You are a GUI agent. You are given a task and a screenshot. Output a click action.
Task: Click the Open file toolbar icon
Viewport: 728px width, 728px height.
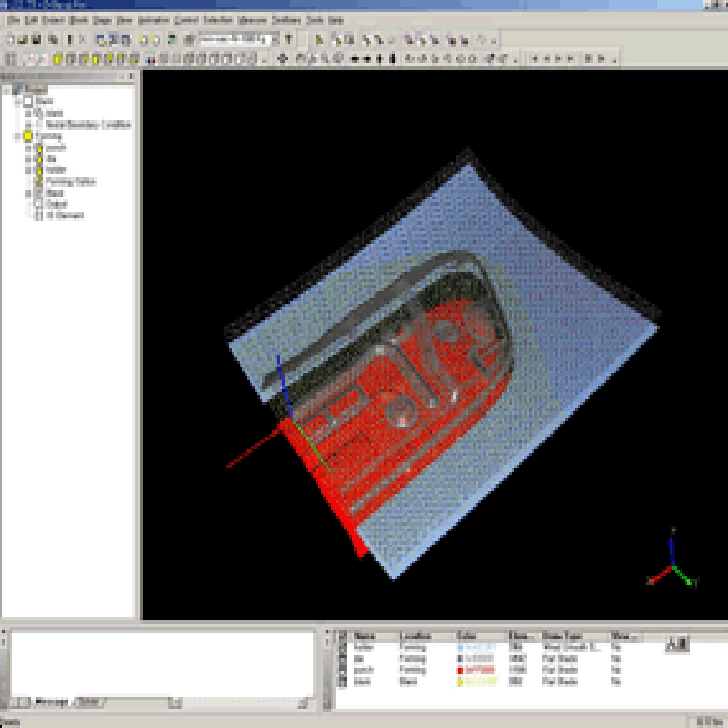pos(24,39)
